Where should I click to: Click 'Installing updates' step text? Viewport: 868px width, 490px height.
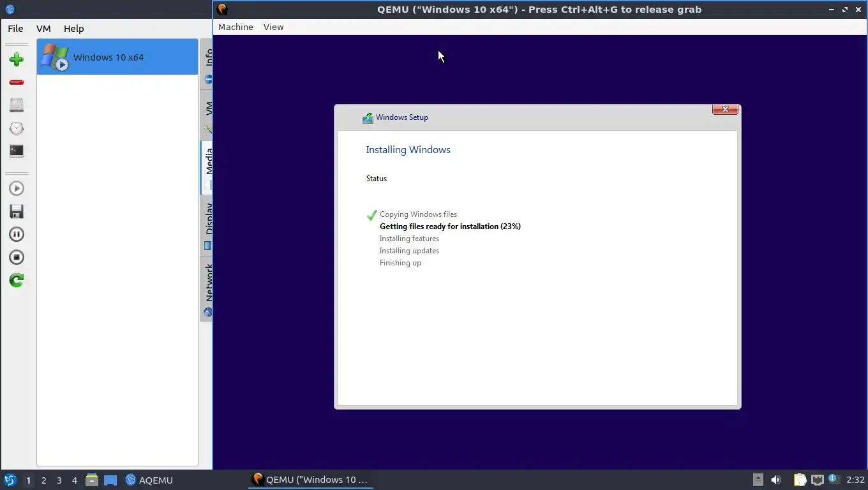coord(409,251)
